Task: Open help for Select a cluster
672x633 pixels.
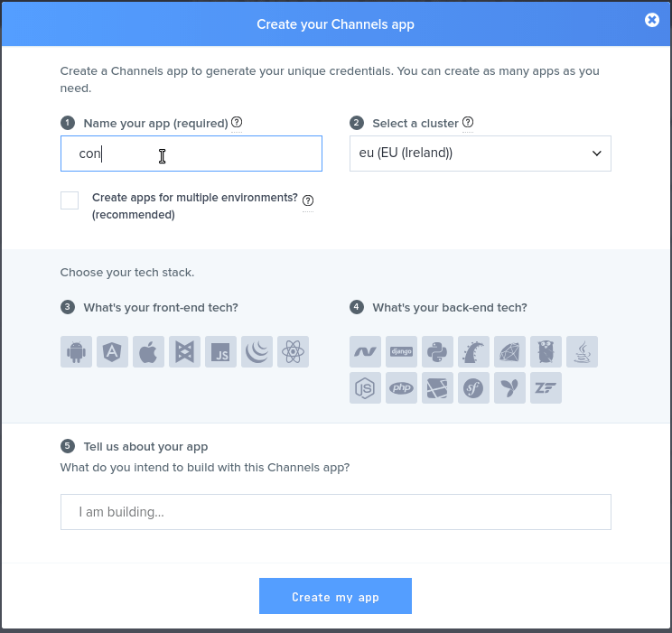Action: coord(468,123)
